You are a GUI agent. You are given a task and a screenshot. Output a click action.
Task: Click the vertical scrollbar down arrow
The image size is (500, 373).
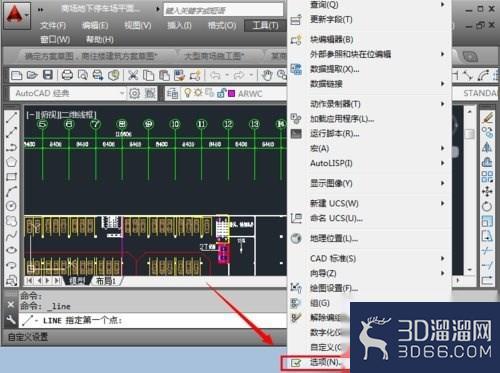pyautogui.click(x=469, y=269)
